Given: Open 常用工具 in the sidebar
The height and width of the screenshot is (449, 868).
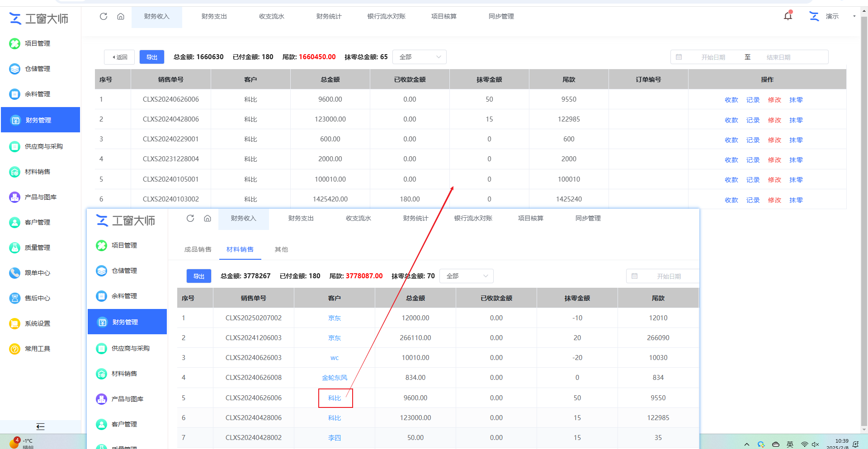Looking at the screenshot, I should 38,349.
